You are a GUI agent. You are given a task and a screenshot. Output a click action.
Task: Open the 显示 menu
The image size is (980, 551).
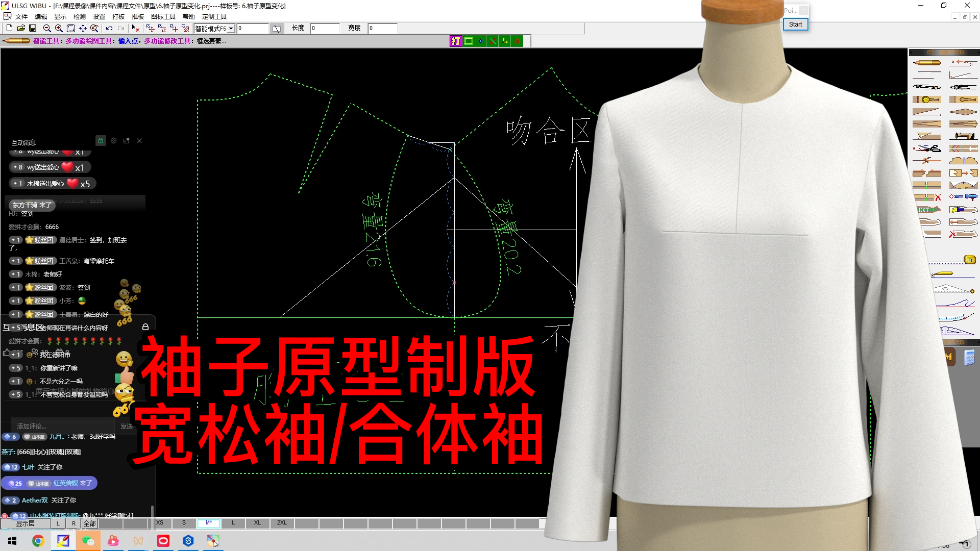[x=60, y=17]
